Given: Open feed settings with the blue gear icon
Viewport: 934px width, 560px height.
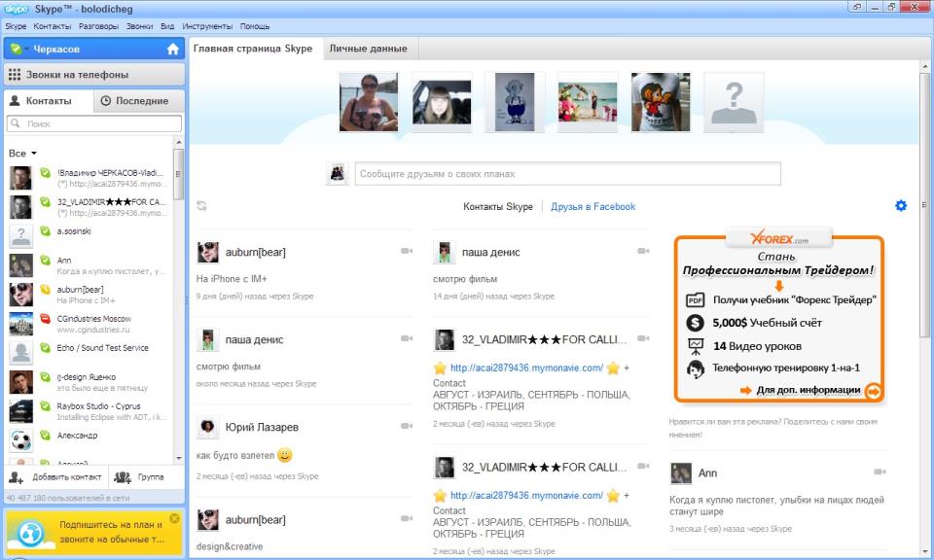Looking at the screenshot, I should tap(901, 206).
